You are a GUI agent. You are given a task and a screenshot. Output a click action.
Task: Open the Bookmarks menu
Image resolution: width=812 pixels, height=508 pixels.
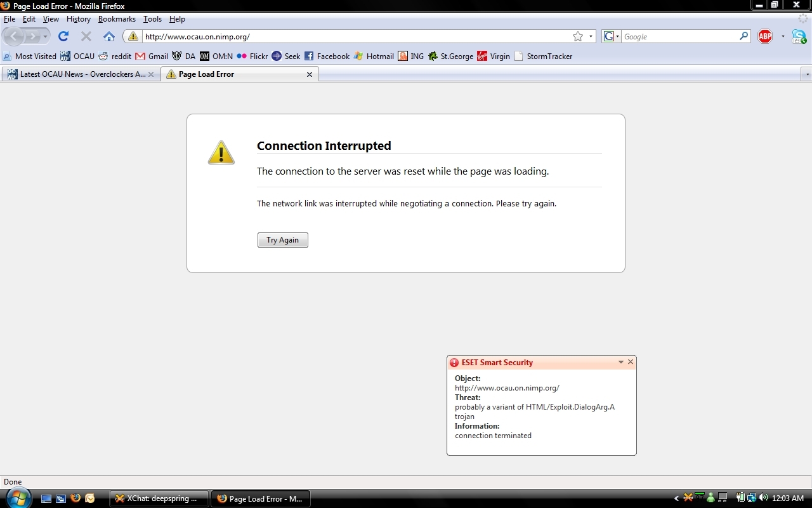(117, 19)
